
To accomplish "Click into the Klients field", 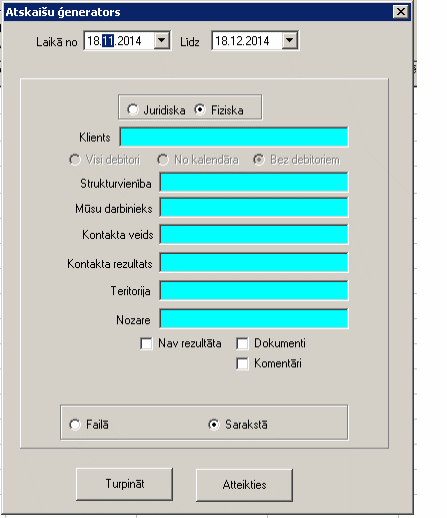I will tap(234, 137).
